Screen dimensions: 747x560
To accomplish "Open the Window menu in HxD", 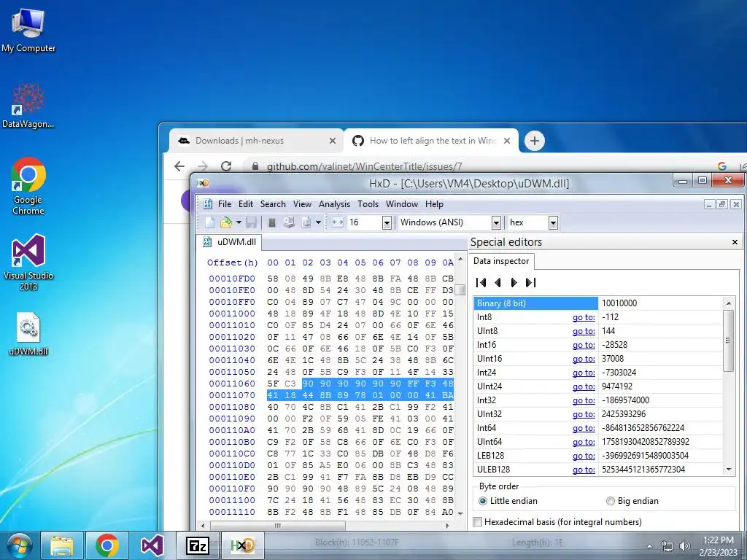I will 402,204.
